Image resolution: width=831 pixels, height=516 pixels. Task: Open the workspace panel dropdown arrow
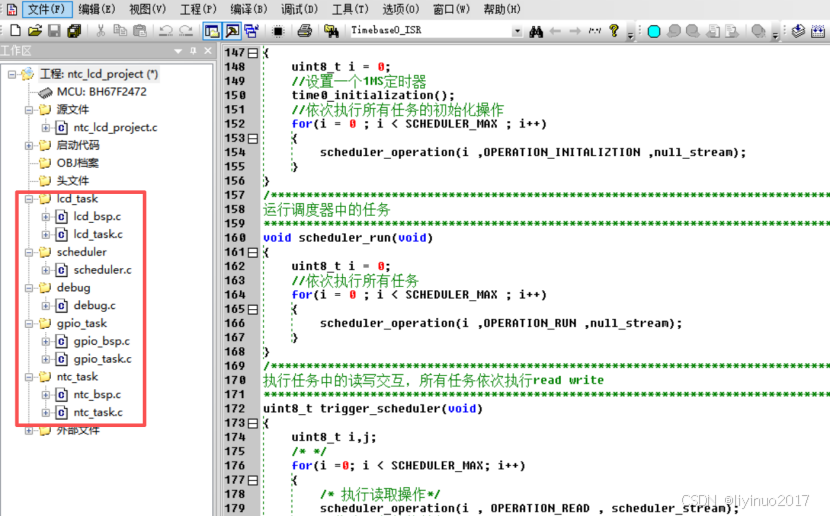[178, 51]
